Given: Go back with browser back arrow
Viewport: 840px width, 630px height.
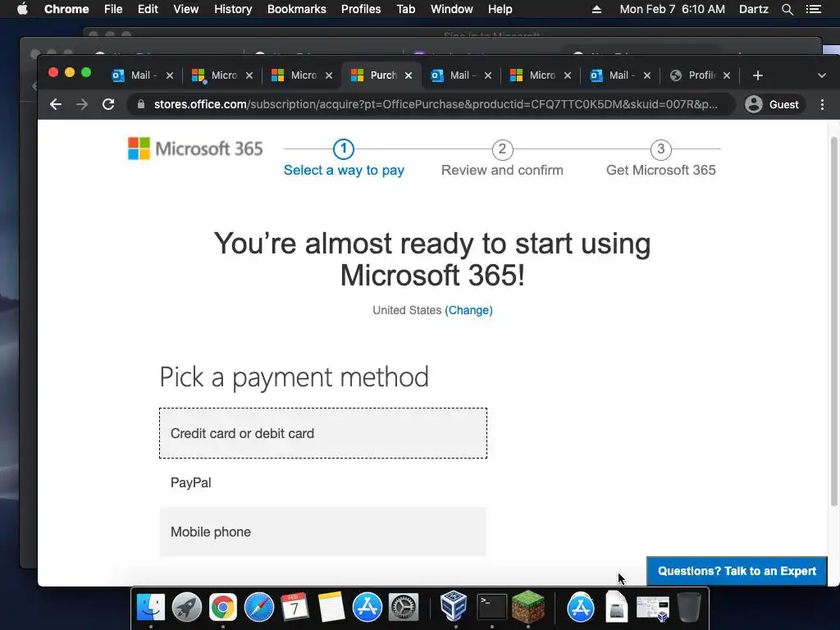Looking at the screenshot, I should point(56,104).
